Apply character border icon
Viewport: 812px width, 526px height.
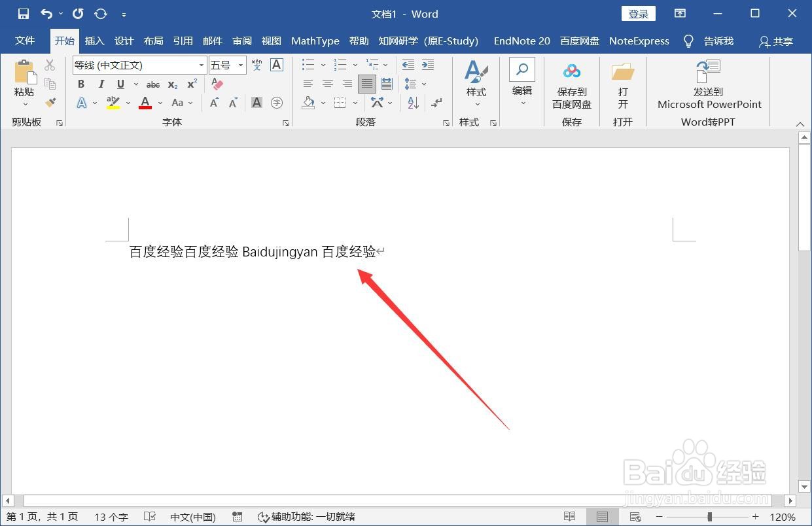[277, 65]
